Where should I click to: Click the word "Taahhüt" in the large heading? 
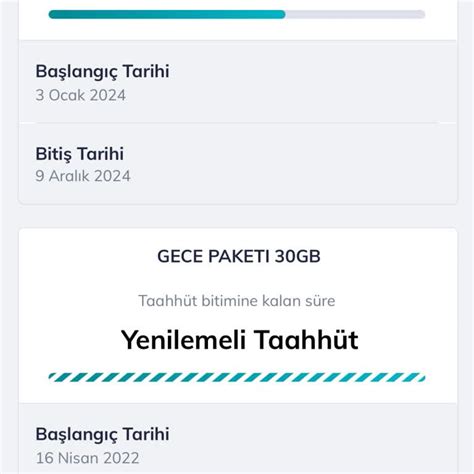pyautogui.click(x=306, y=340)
